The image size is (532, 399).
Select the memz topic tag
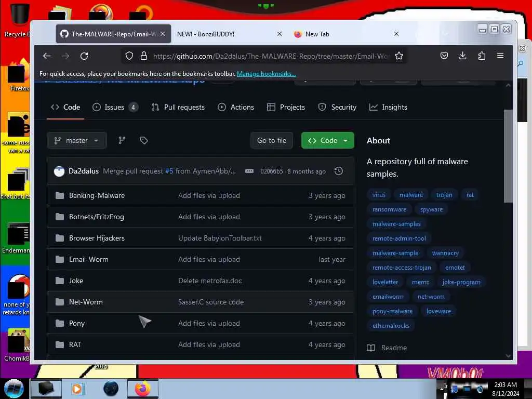tap(420, 282)
